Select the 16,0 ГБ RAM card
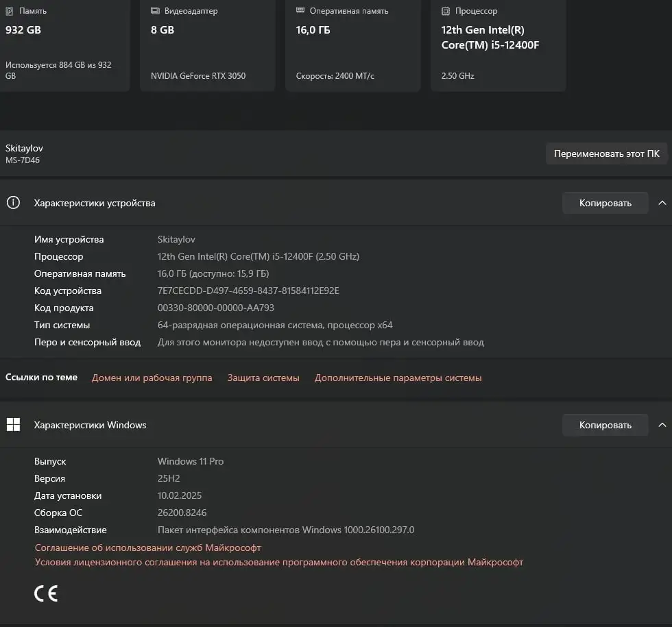This screenshot has width=672, height=627. pos(352,45)
